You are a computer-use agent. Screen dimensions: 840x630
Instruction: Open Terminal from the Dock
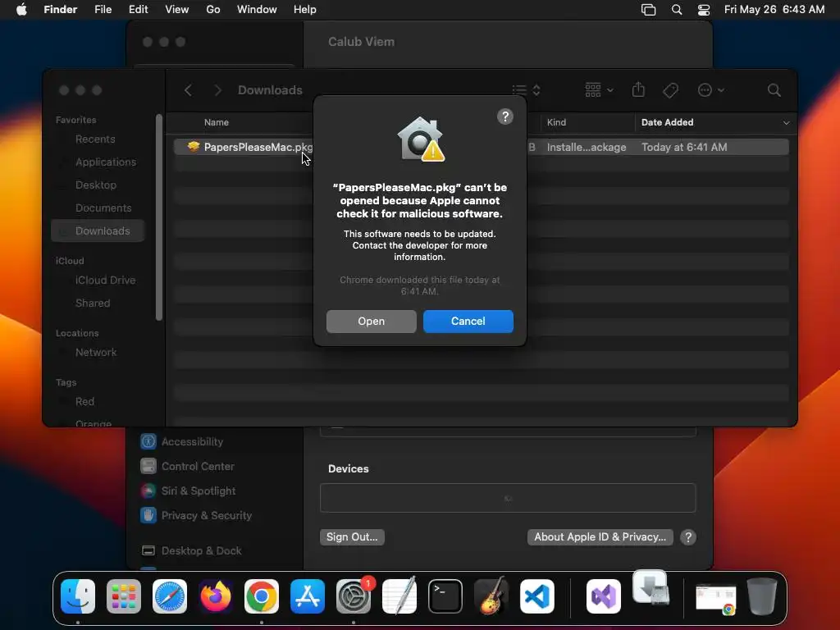(x=445, y=596)
